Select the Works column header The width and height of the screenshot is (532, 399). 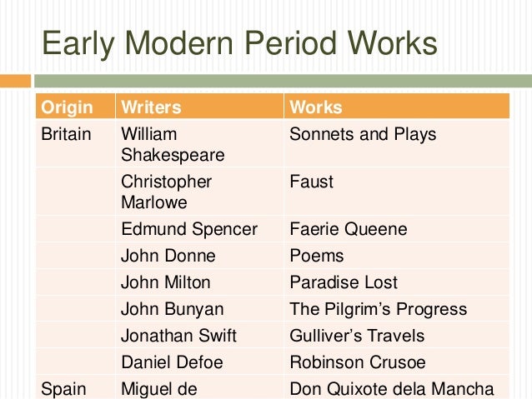click(x=397, y=106)
